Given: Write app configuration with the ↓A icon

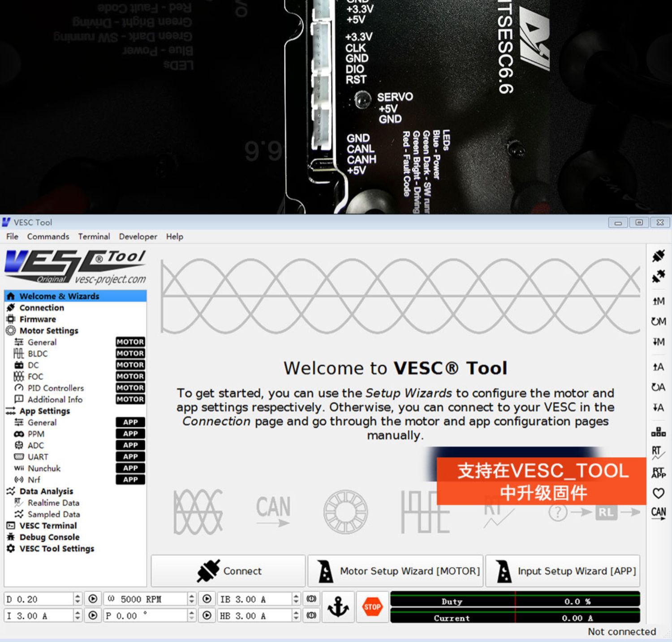Looking at the screenshot, I should 658,408.
